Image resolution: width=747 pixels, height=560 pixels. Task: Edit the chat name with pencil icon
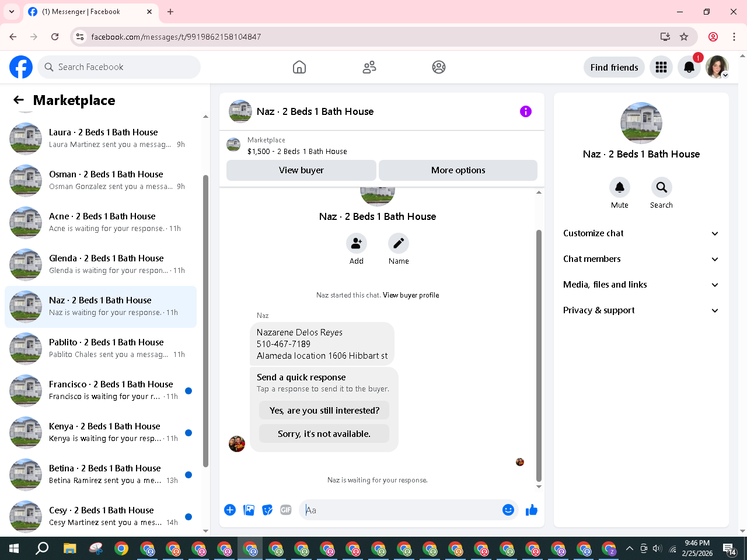point(399,243)
